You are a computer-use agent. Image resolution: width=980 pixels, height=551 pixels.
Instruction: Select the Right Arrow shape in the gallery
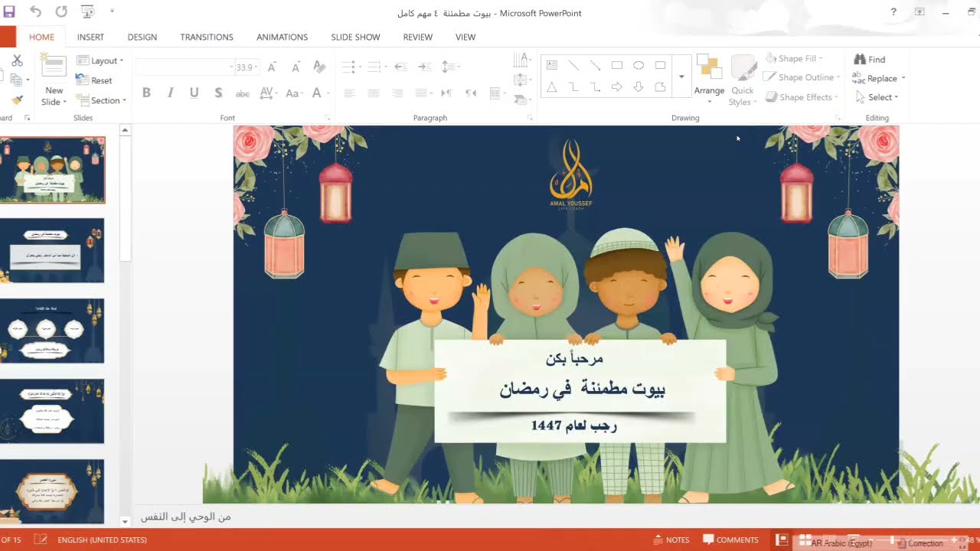(x=617, y=87)
